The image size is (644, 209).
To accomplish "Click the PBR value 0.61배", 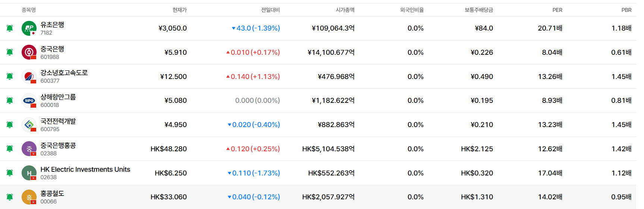I will [x=621, y=53].
